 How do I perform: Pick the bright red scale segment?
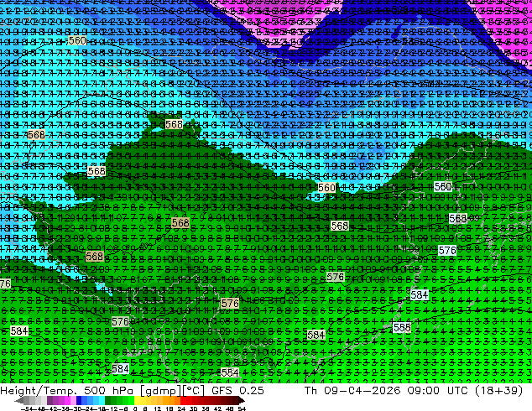pyautogui.click(x=183, y=400)
